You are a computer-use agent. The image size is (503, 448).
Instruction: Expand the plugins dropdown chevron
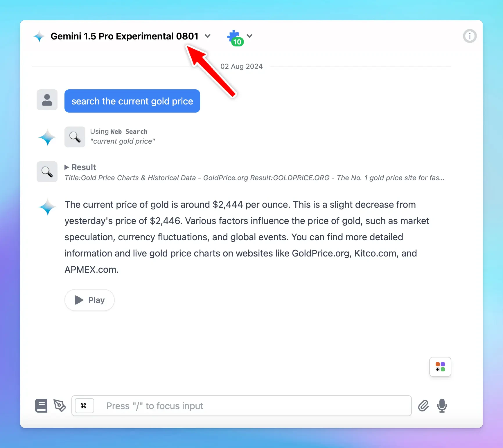249,36
